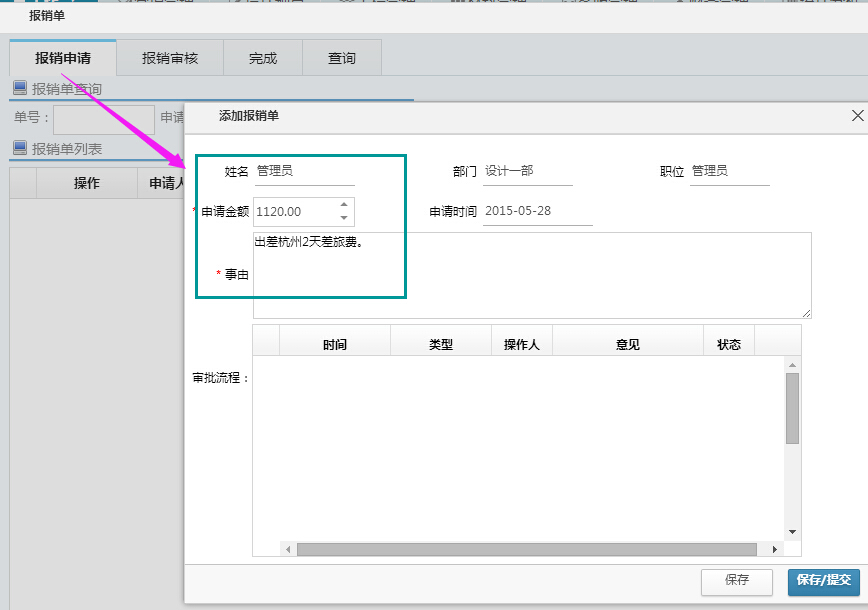Switch to the 完成 tab
The height and width of the screenshot is (610, 868).
[262, 57]
